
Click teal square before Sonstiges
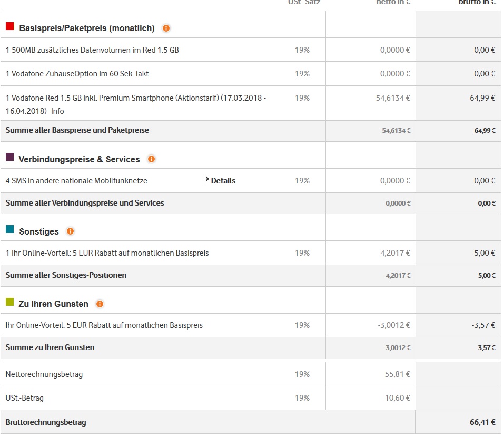9,229
